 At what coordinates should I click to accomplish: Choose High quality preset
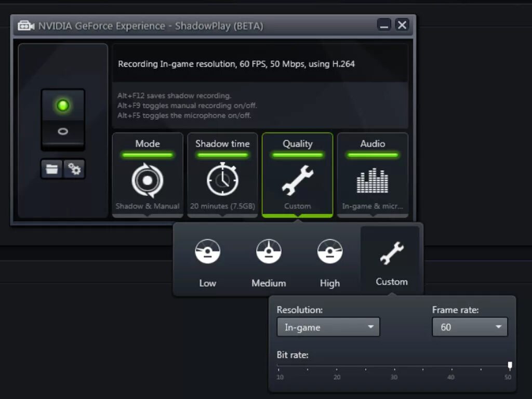pos(330,262)
